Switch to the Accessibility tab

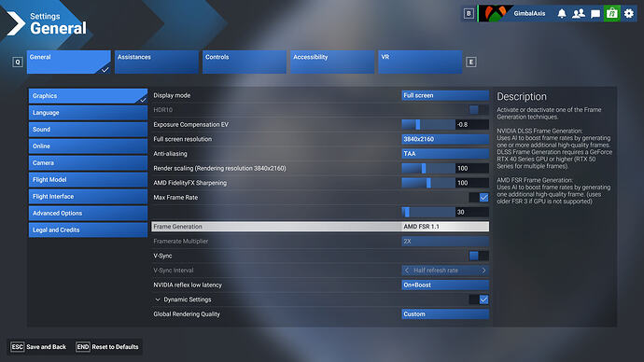point(332,62)
